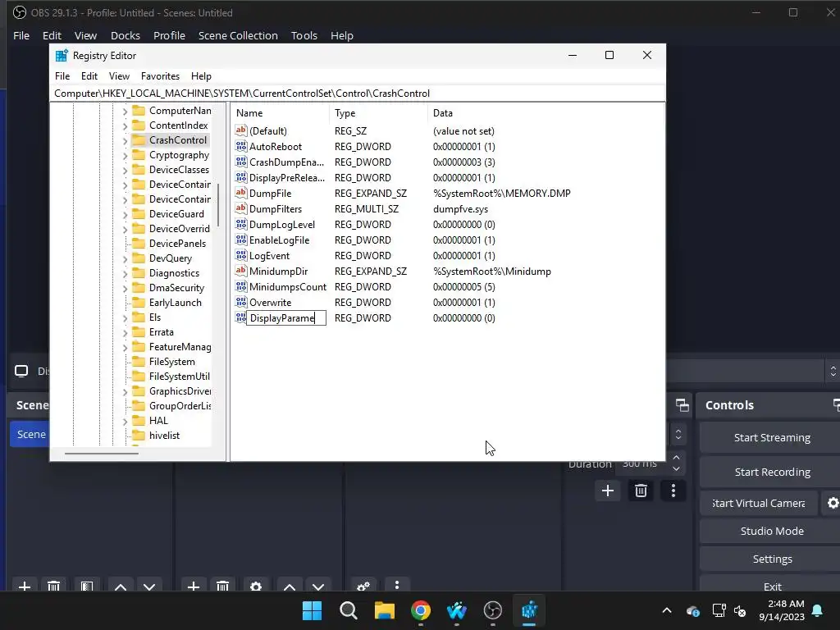
Task: Select MinidumpsCount registry value
Action: (288, 287)
